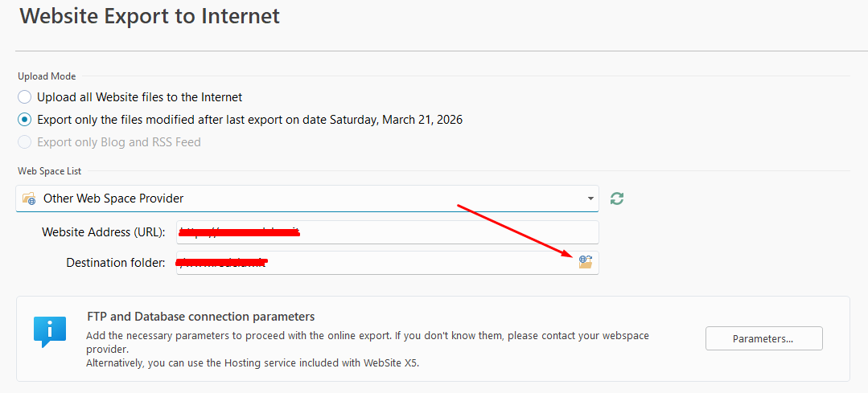Viewport: 868px width, 393px height.
Task: Click the FTP and Database connection parameters heading
Action: (x=200, y=317)
